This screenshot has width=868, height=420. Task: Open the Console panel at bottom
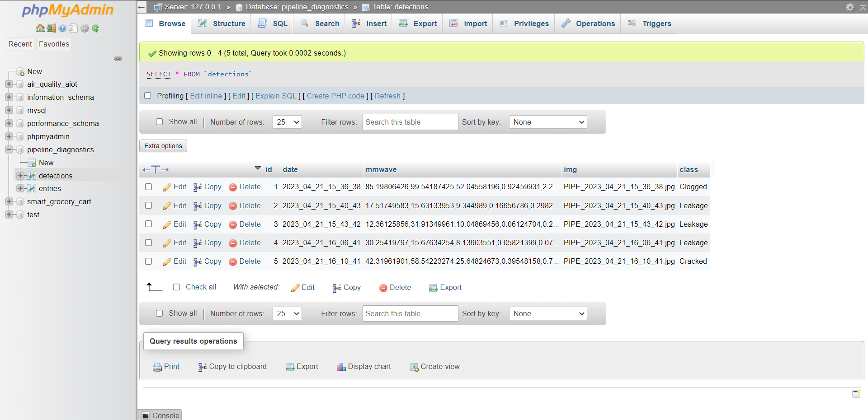point(160,415)
